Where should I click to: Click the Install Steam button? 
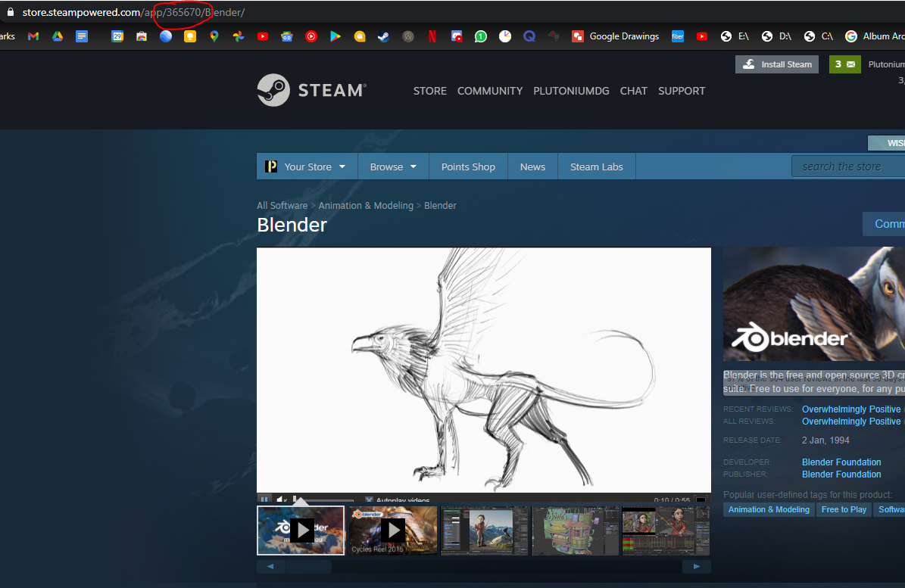[x=777, y=64]
